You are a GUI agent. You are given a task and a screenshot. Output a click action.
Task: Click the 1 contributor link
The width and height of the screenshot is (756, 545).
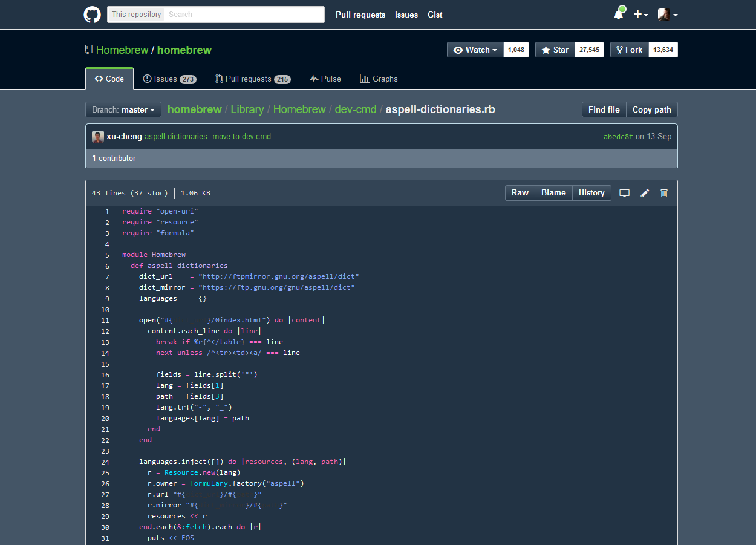113,158
